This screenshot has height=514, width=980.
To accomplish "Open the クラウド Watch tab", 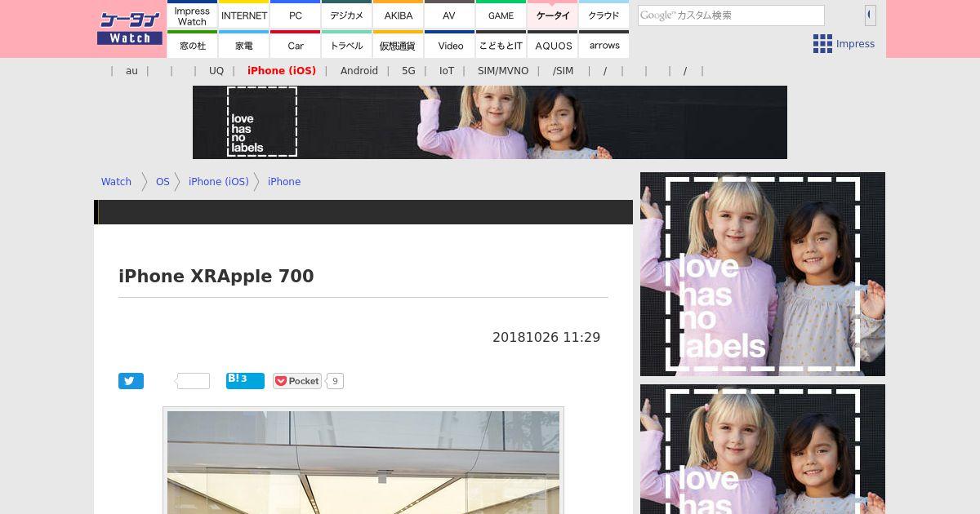I will [604, 15].
